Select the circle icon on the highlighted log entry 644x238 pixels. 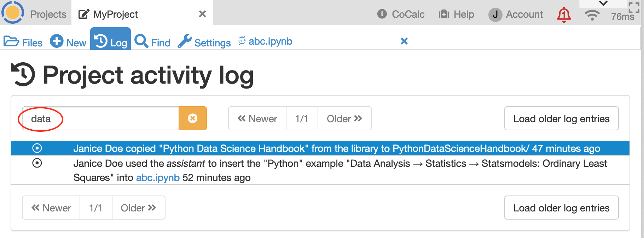click(x=37, y=148)
